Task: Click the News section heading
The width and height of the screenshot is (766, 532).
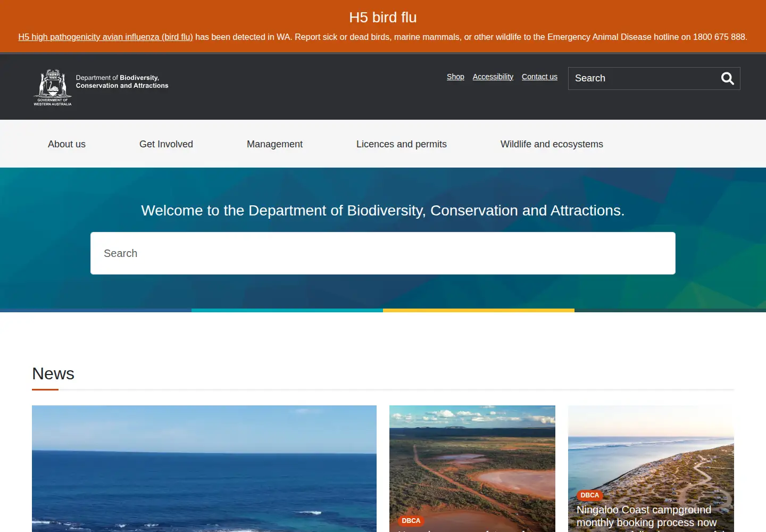Action: point(53,373)
